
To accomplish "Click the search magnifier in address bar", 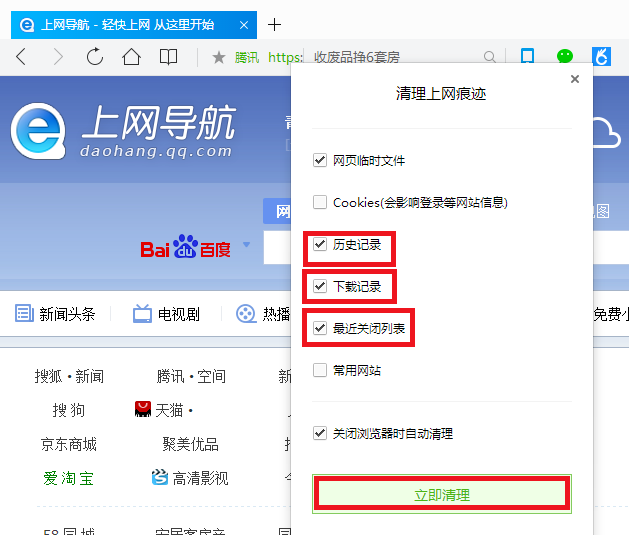I will click(x=489, y=57).
